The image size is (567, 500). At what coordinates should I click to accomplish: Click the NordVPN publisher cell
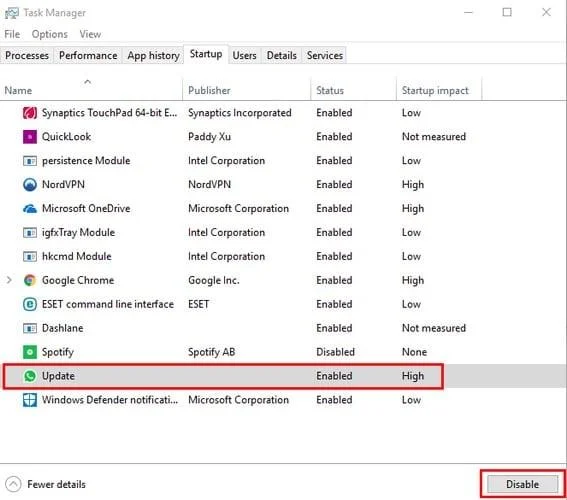click(x=209, y=184)
